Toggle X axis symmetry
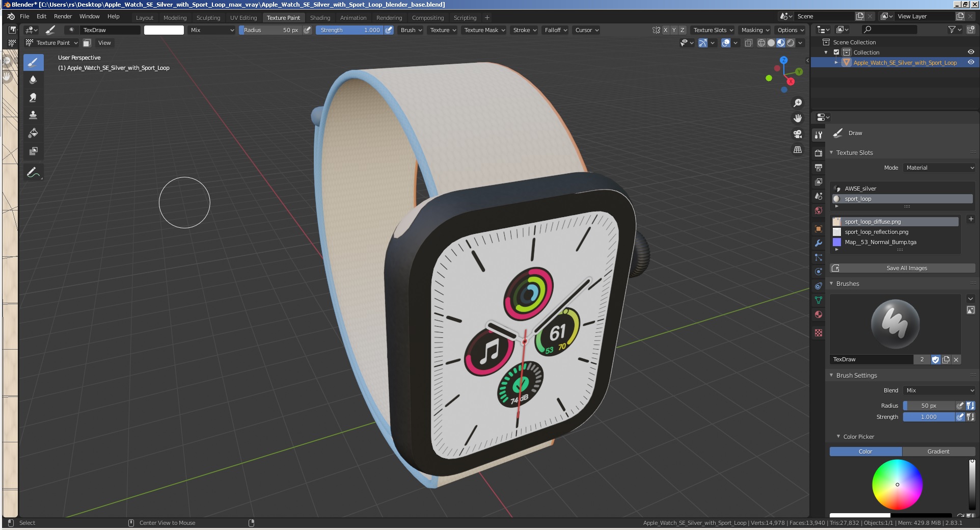Screen dimensions: 980x530 665,30
